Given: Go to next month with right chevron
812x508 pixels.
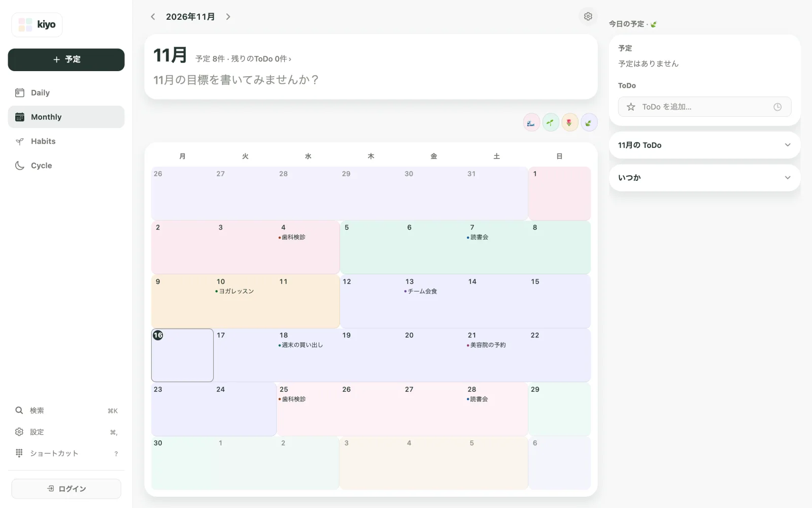Looking at the screenshot, I should (228, 17).
